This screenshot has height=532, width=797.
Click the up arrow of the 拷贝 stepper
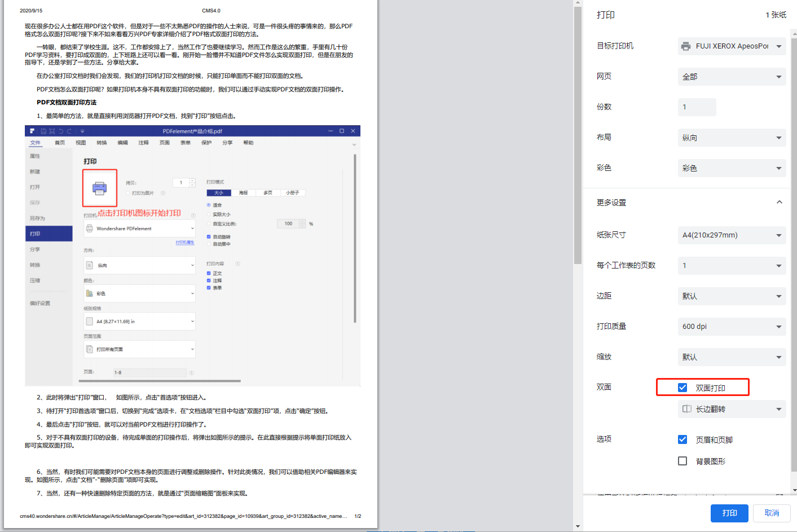[192, 180]
